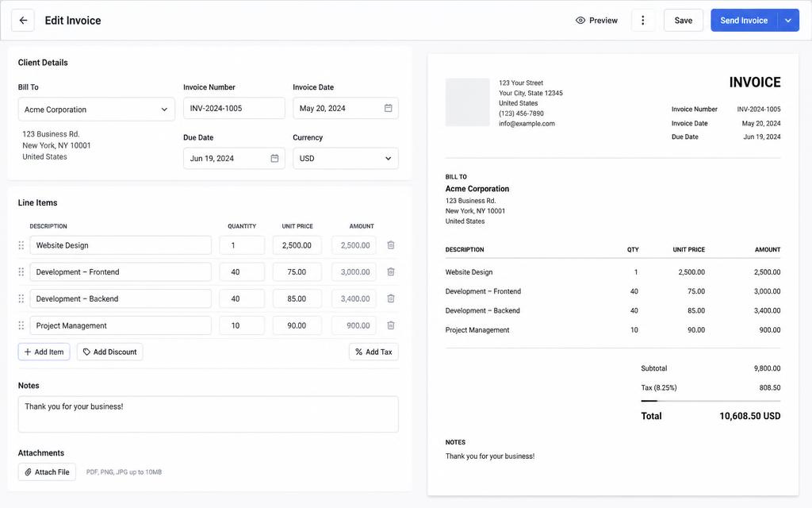Delete the Project Management line item

[x=391, y=325]
